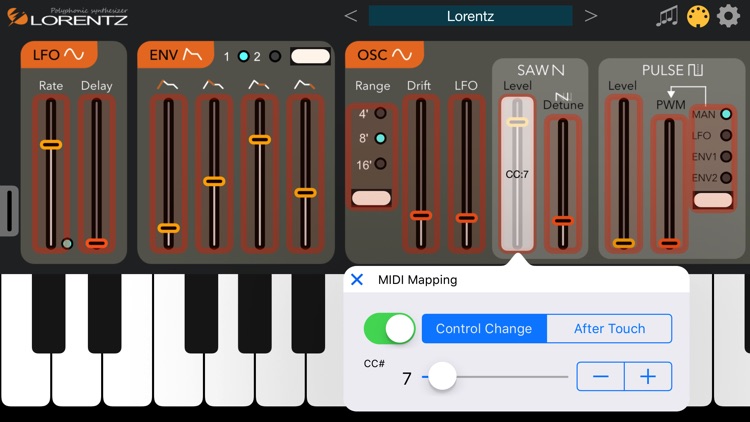Click the sustain envelope shape icon
The height and width of the screenshot is (422, 750).
tap(259, 85)
